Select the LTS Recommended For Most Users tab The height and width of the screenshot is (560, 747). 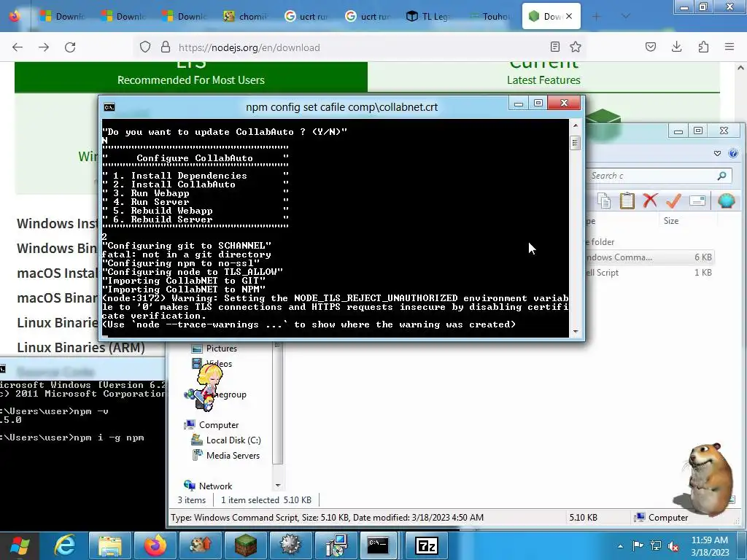(191, 76)
